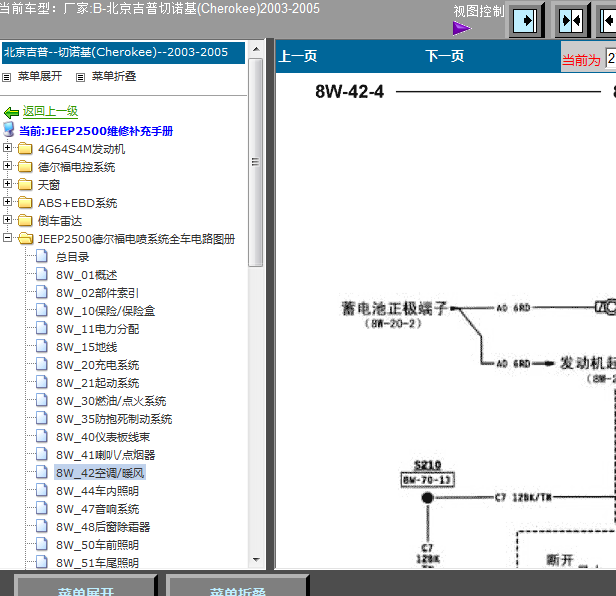This screenshot has height=596, width=616.
Task: Open 8W_48后窗除霜器 page
Action: click(x=103, y=527)
